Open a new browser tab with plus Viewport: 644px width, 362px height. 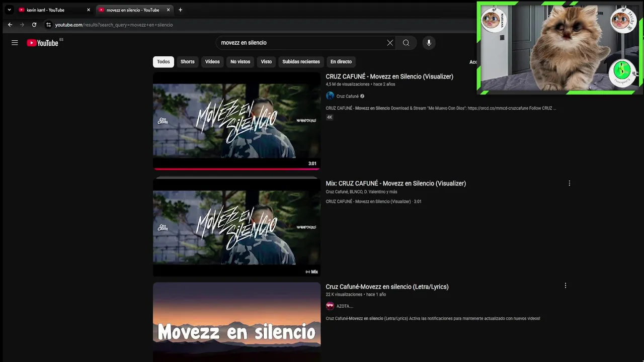180,10
